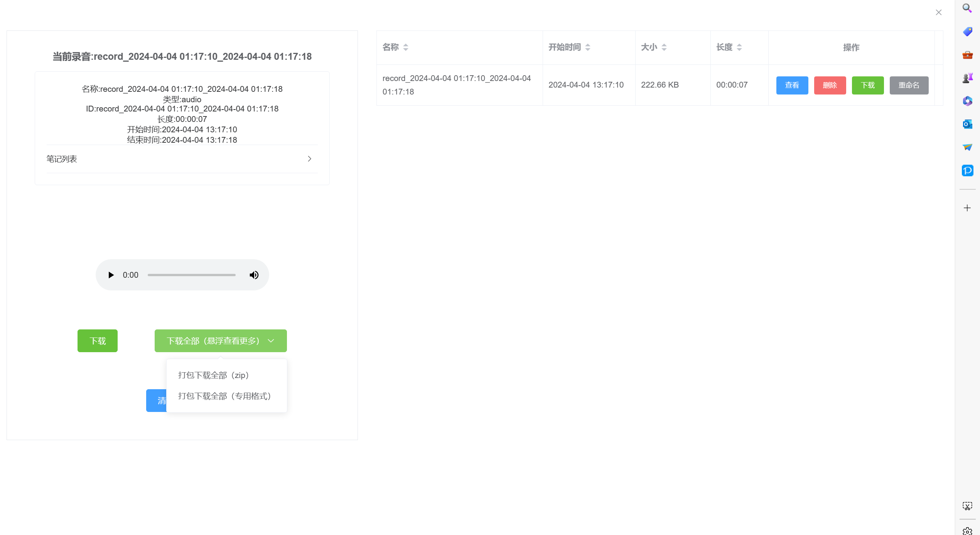
Task: Click the 开始时间:2024-04-04 13:17:10 info line
Action: point(182,130)
